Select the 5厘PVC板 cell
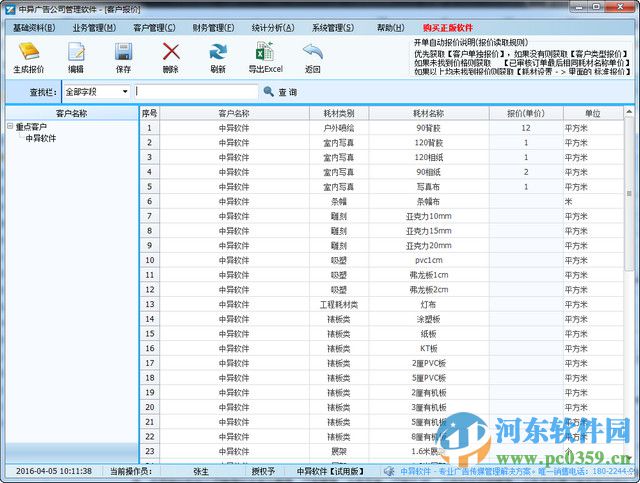This screenshot has width=640, height=483. click(429, 378)
